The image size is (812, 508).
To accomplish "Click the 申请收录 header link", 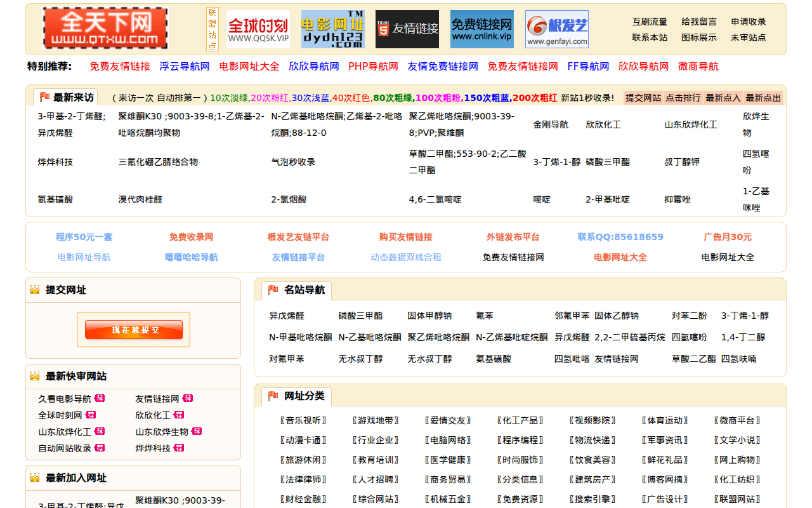I will pos(748,22).
